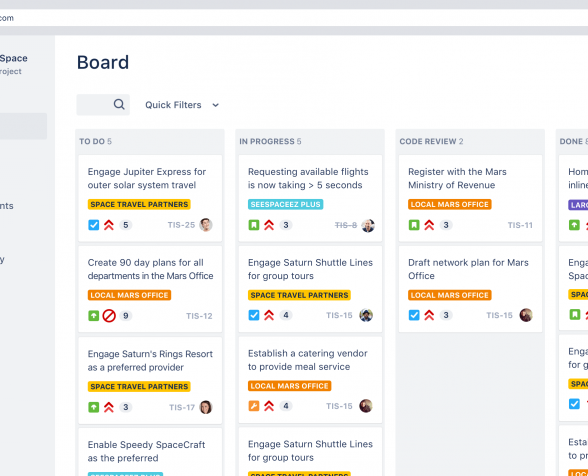Click teal SEESPACEEZ PLUS label on TIS-8 card
The height and width of the screenshot is (476, 588).
coord(285,204)
